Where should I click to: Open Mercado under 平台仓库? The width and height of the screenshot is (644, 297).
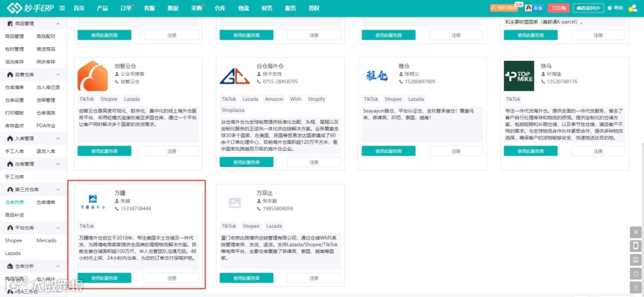46,240
